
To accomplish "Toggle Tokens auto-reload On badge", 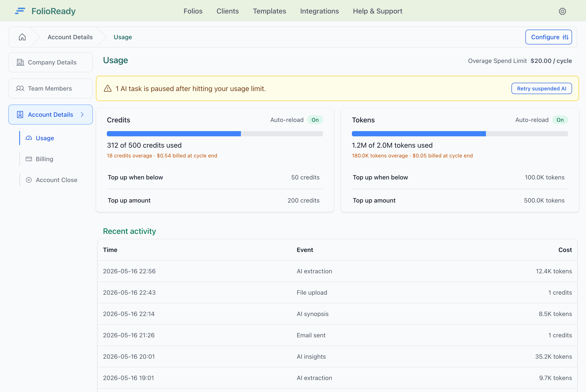I will tap(560, 120).
